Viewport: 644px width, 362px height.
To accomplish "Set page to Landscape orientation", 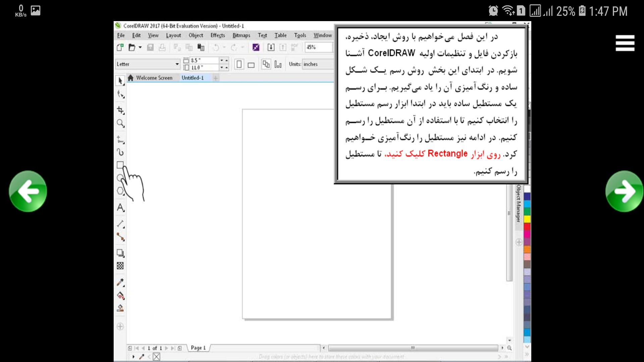I will [251, 65].
